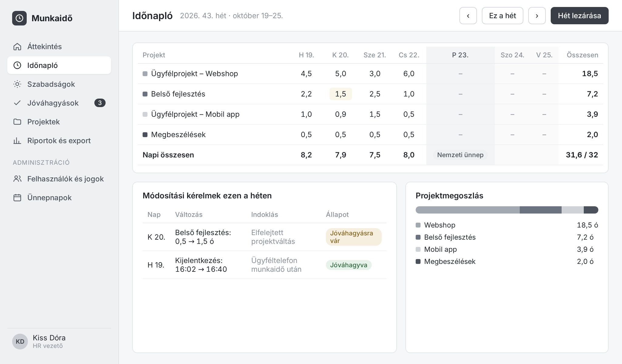The image size is (622, 364).
Task: Open Ünnepnapok admin page
Action: pos(59,197)
